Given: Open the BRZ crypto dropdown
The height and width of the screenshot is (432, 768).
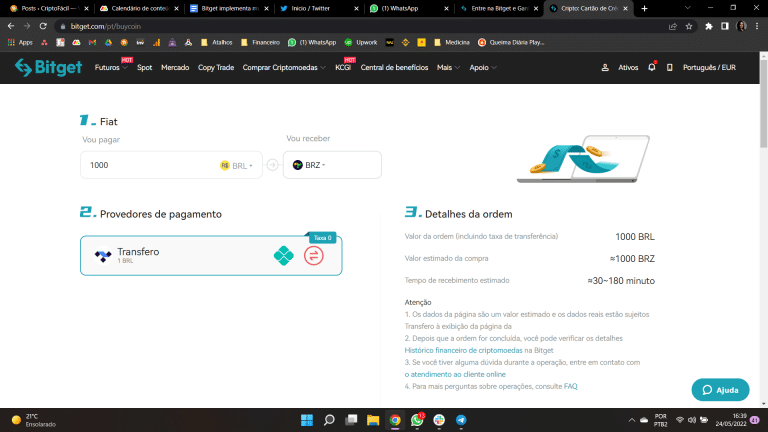Looking at the screenshot, I should pos(309,165).
